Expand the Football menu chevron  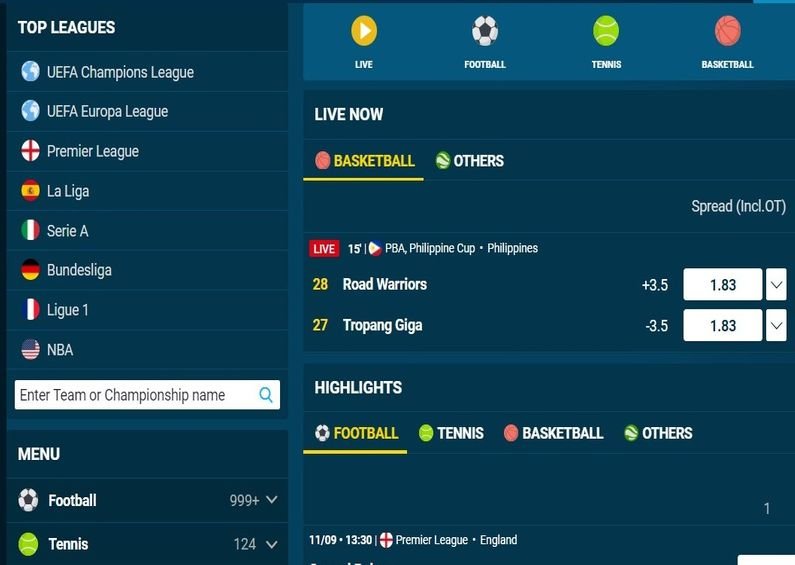[x=272, y=500]
